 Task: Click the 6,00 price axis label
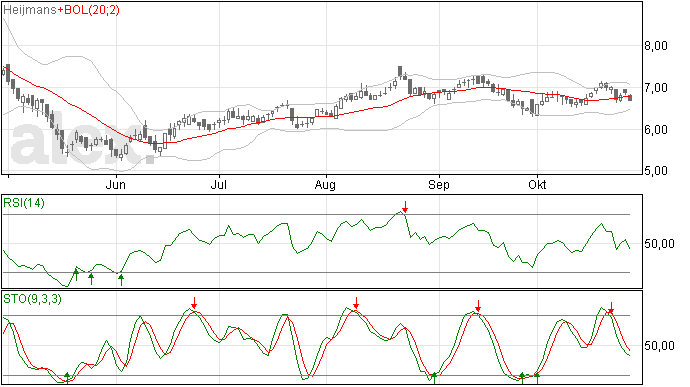(656, 129)
